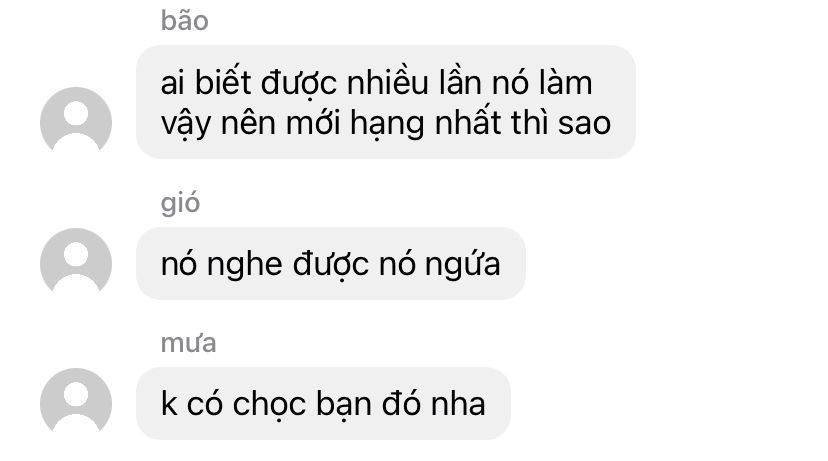The width and height of the screenshot is (828, 461).
Task: Click the sender name 'mưa'
Action: click(x=189, y=343)
